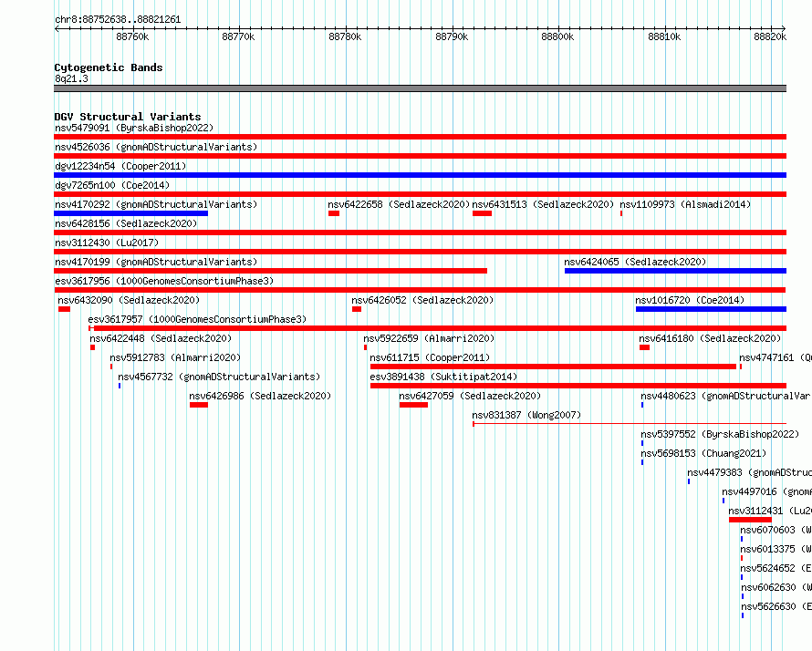Click nsv4170199 gnomAD variant label
The image size is (812, 651).
click(x=156, y=262)
